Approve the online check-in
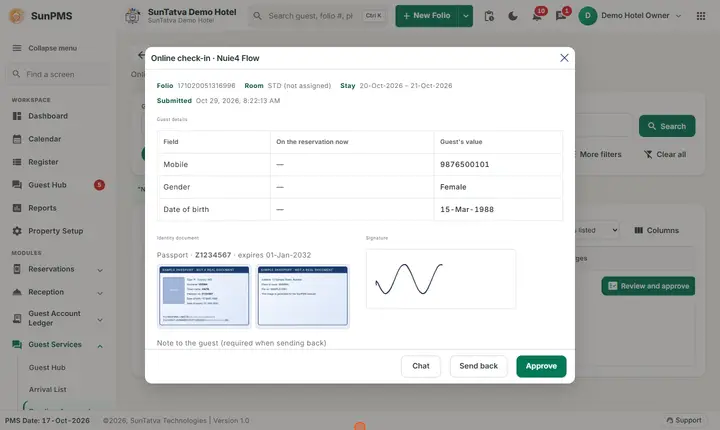This screenshot has height=430, width=720. pos(541,366)
